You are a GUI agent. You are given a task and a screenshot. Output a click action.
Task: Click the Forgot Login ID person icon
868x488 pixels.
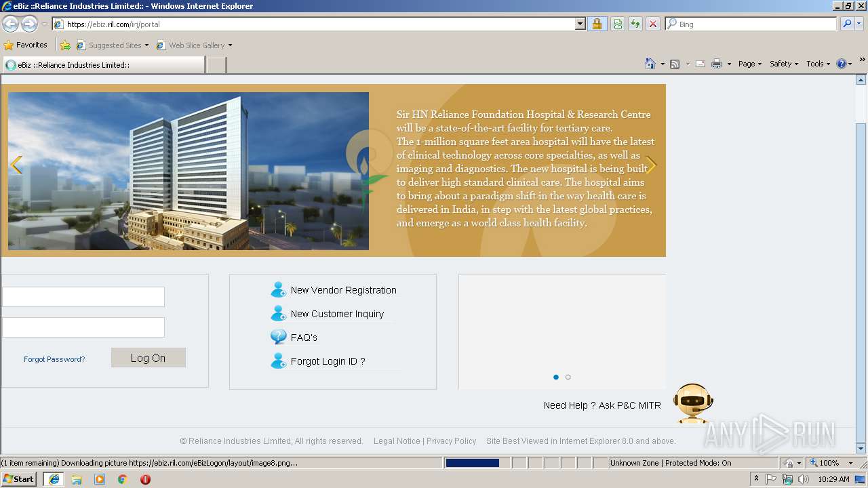[278, 361]
